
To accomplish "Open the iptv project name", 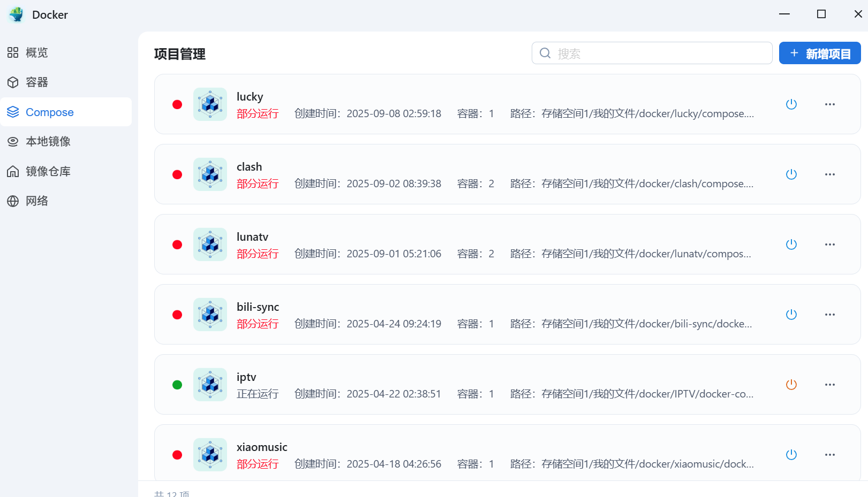I will [x=246, y=377].
